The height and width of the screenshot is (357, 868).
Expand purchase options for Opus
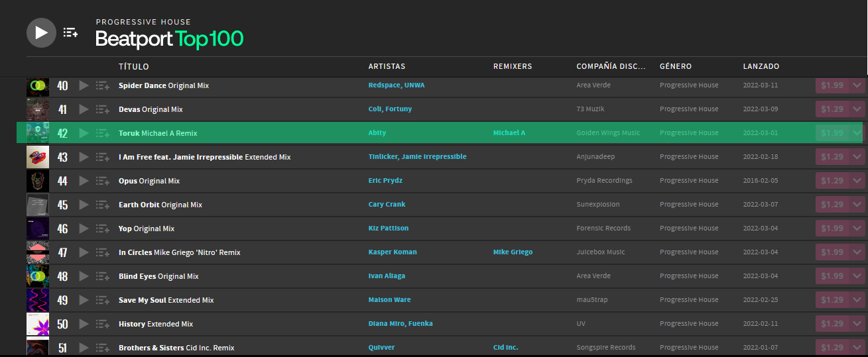point(857,181)
